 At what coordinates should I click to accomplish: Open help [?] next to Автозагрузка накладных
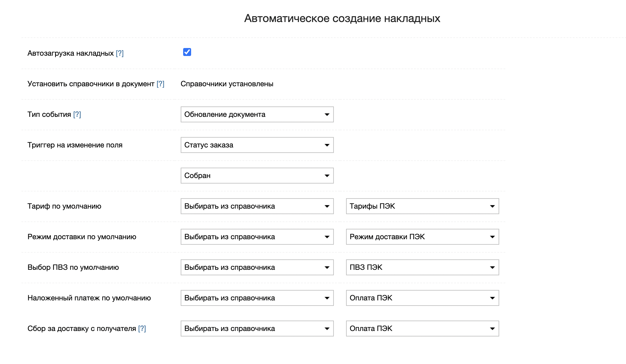pyautogui.click(x=120, y=53)
